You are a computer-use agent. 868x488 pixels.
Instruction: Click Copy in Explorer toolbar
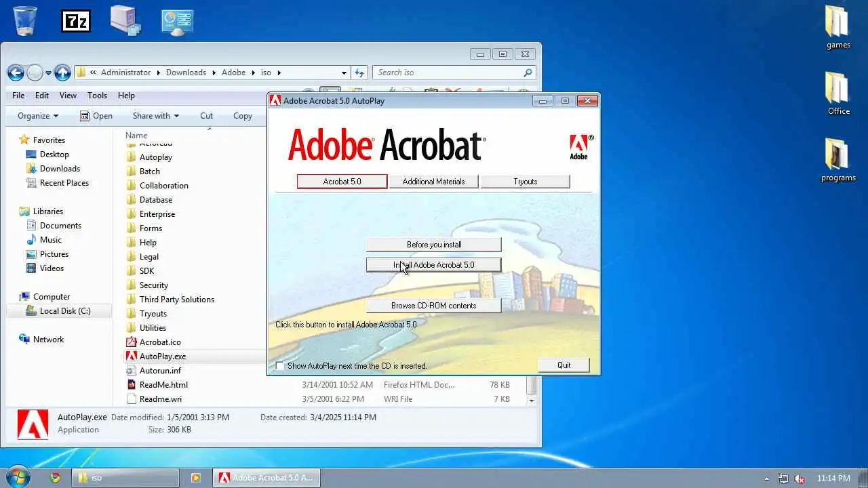tap(243, 116)
